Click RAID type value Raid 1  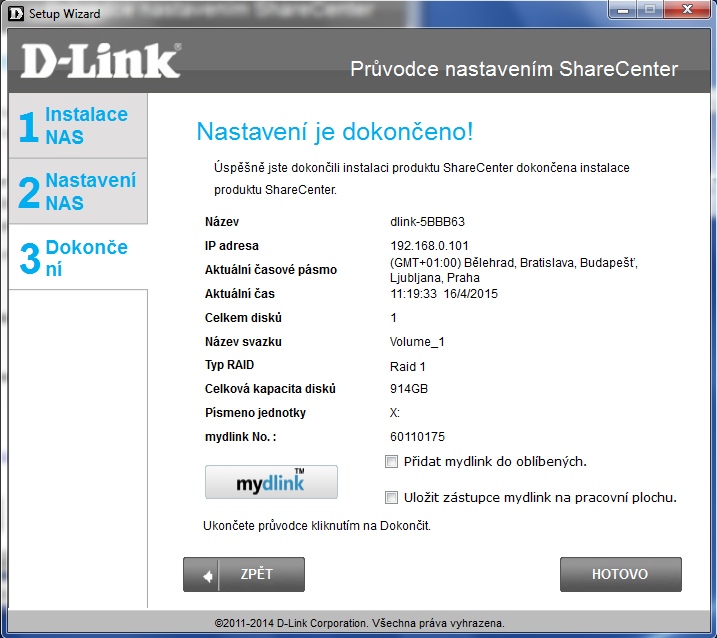(407, 367)
